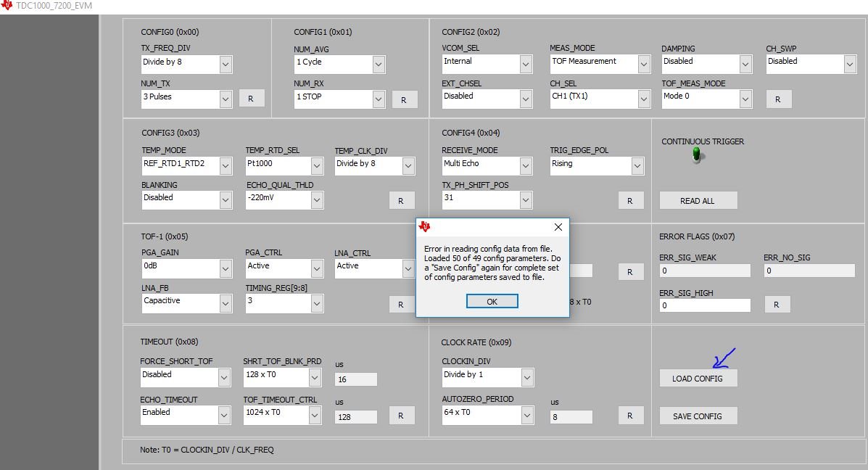Click the R button next to CONFIG0

[x=252, y=98]
